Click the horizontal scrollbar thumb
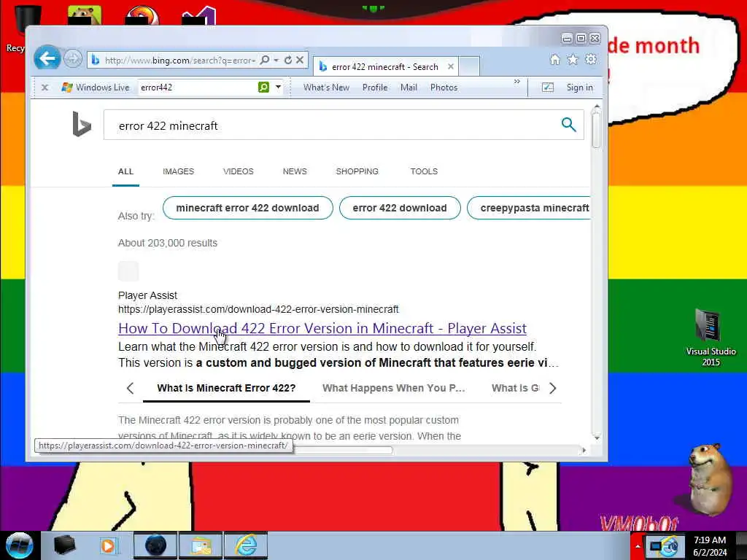The height and width of the screenshot is (560, 747). pyautogui.click(x=343, y=450)
